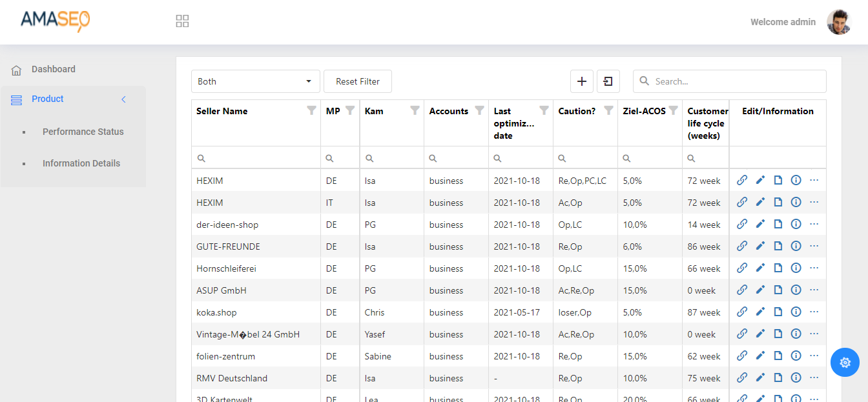Open the Last optimization date column filter
Image resolution: width=868 pixels, height=402 pixels.
pos(544,110)
